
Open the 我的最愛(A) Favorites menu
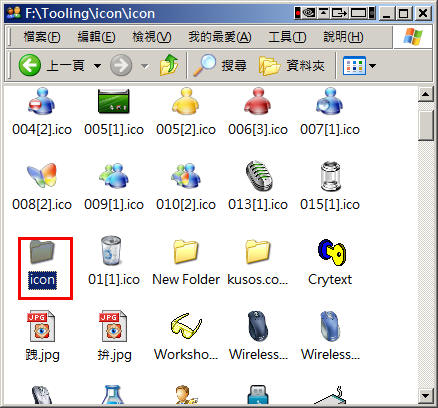[x=220, y=37]
